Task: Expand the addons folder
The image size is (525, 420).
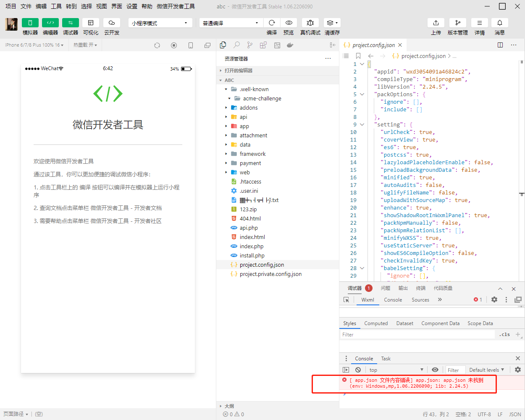Action: pos(278,108)
